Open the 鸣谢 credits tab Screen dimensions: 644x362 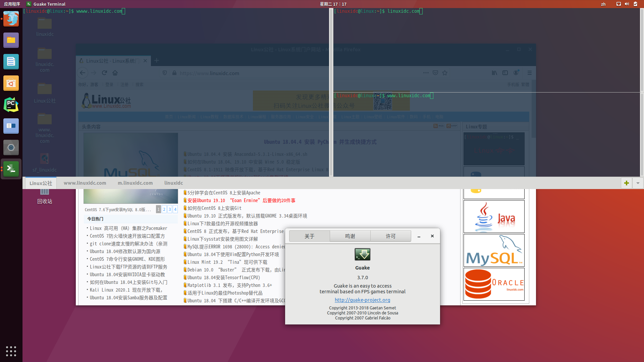[x=350, y=236]
